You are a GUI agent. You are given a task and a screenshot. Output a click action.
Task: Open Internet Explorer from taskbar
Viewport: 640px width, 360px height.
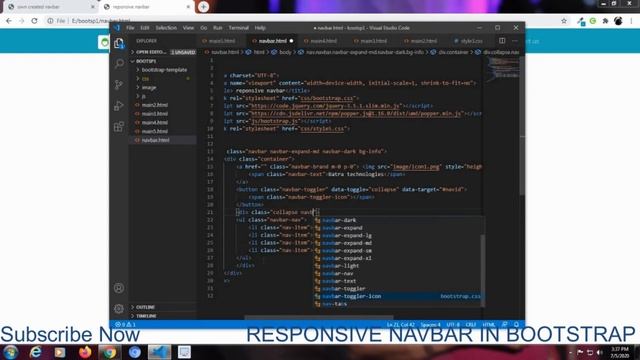pos(36,352)
